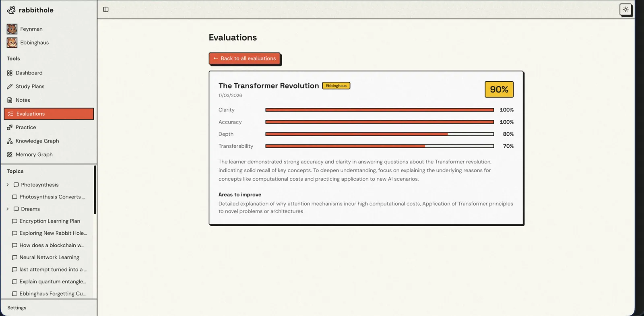This screenshot has height=316, width=644.
Task: Click the Evaluations checklist icon
Action: coord(10,114)
